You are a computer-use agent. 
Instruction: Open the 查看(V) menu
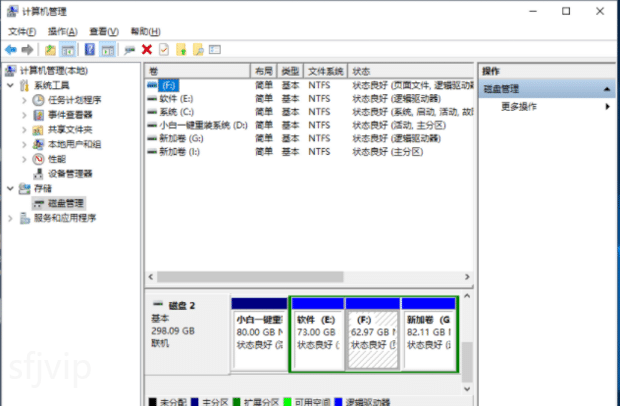pyautogui.click(x=102, y=31)
